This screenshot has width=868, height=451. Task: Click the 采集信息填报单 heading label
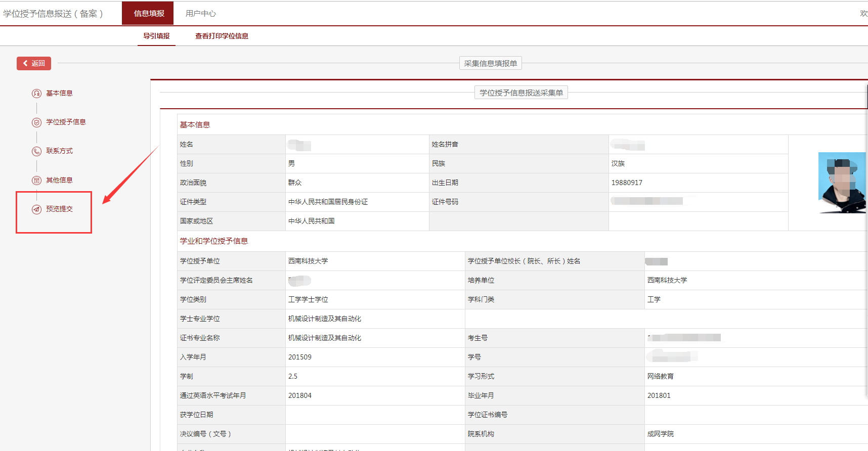point(490,63)
